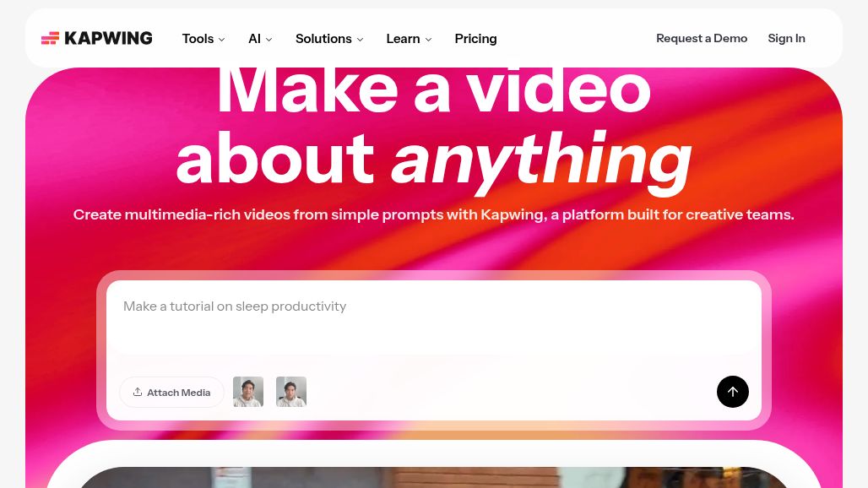Image resolution: width=868 pixels, height=488 pixels.
Task: Expand the AI menu
Action: point(260,39)
